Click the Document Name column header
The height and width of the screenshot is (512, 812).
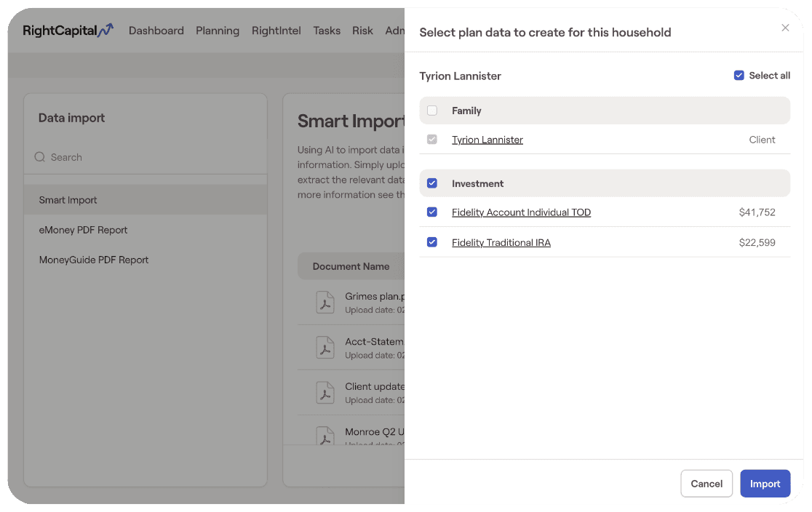point(351,267)
